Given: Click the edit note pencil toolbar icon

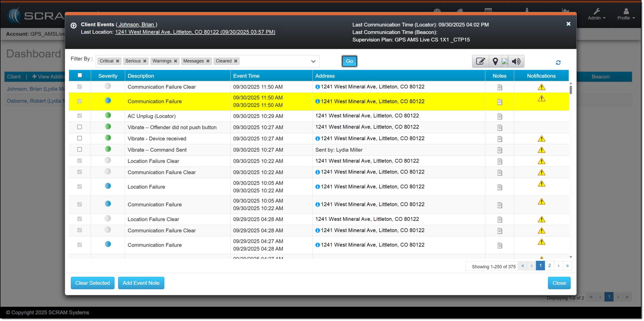Looking at the screenshot, I should (x=480, y=61).
